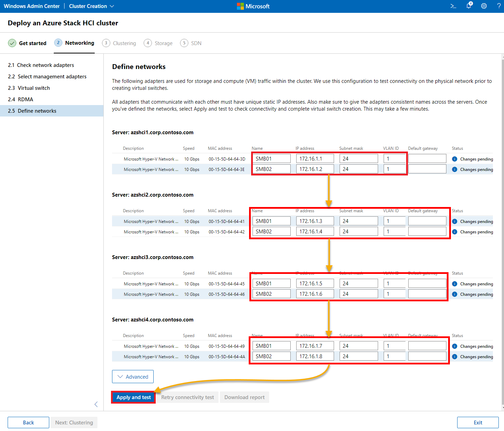The height and width of the screenshot is (431, 504).
Task: Edit VLAN ID field for 172.16.1.6
Action: 394,294
